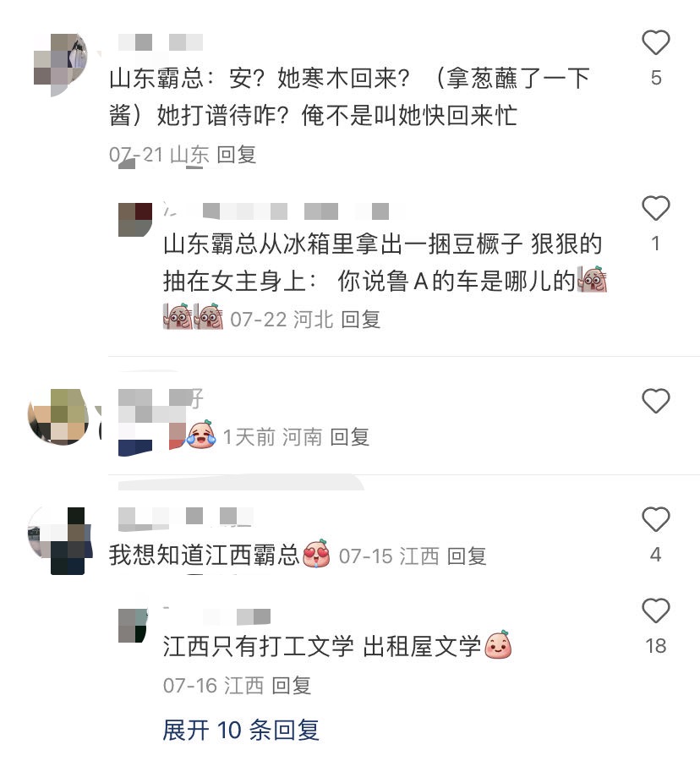Tap the heart-eyes emoji after 江西霸总
The image size is (700, 772).
tap(316, 554)
